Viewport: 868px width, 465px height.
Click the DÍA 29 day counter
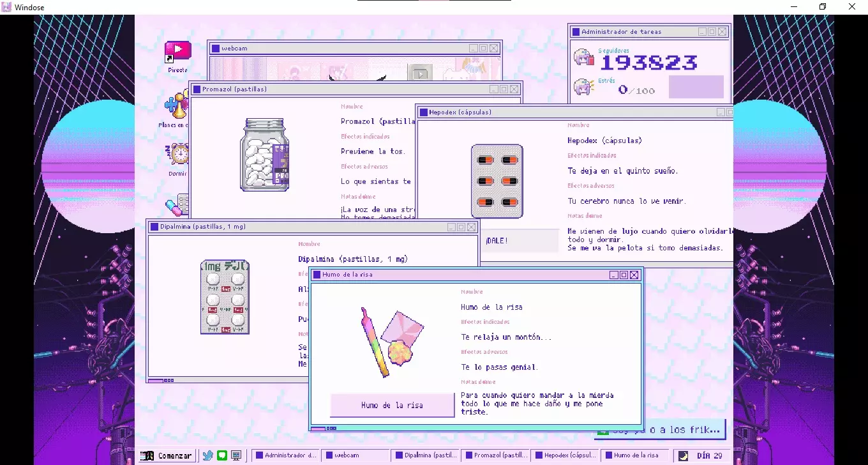pos(709,455)
